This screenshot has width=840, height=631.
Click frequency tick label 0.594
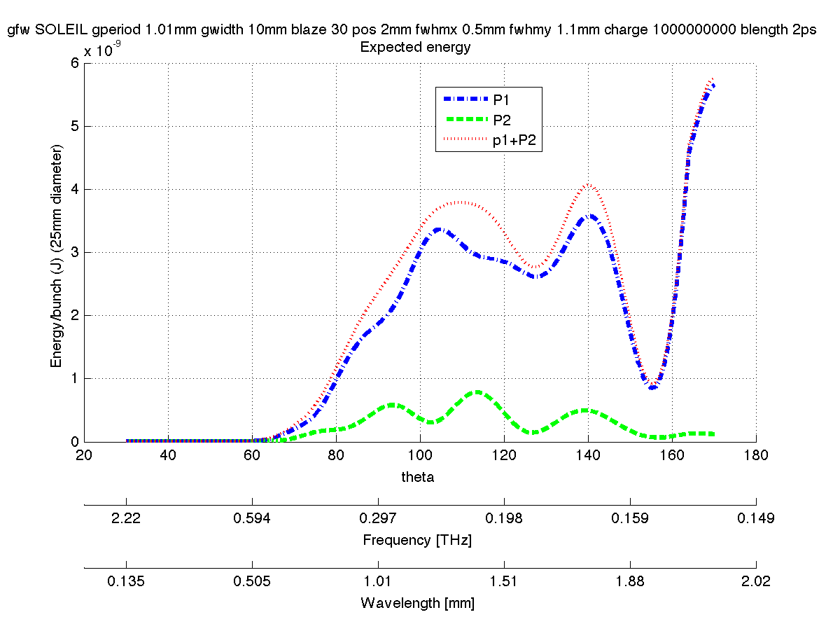pyautogui.click(x=252, y=518)
